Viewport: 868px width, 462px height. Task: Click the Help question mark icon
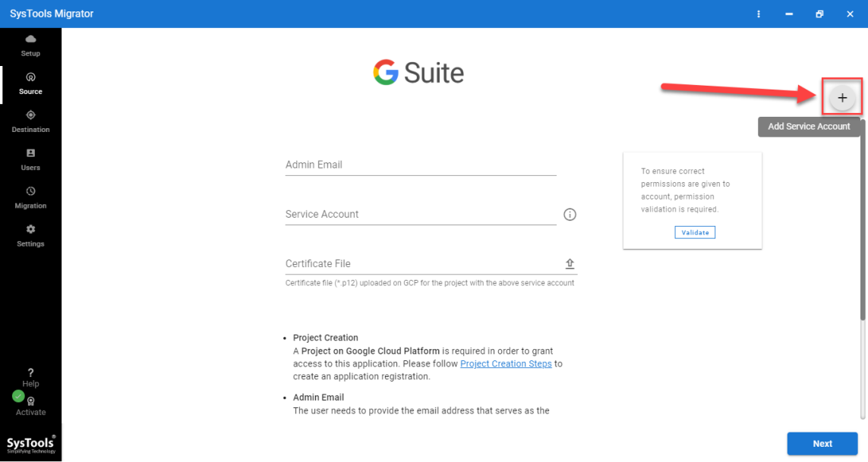30,373
